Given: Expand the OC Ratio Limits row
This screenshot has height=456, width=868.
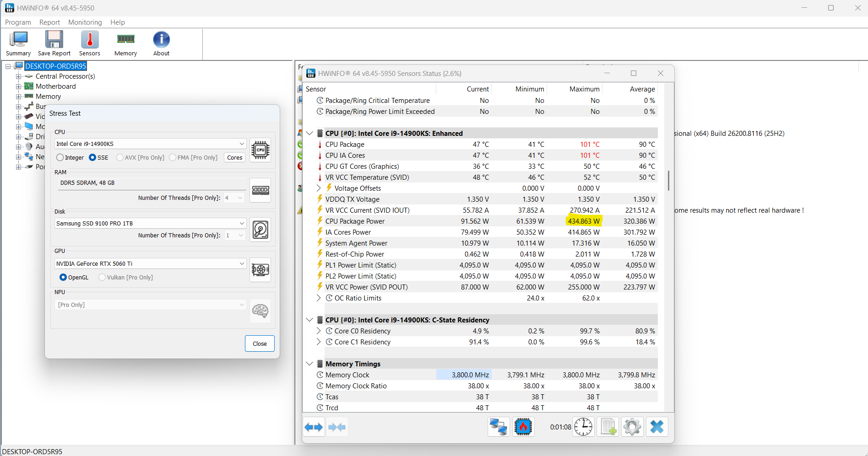Looking at the screenshot, I should click(319, 298).
